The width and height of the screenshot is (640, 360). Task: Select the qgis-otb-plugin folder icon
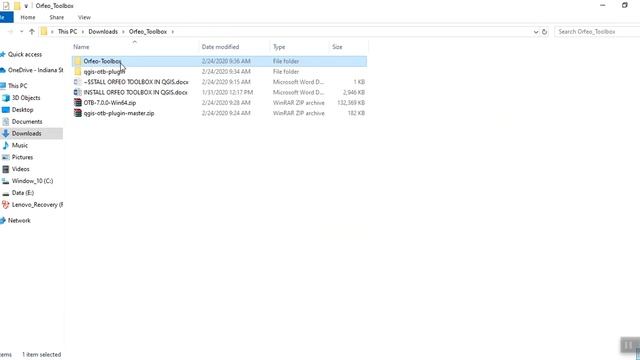pyautogui.click(x=78, y=71)
